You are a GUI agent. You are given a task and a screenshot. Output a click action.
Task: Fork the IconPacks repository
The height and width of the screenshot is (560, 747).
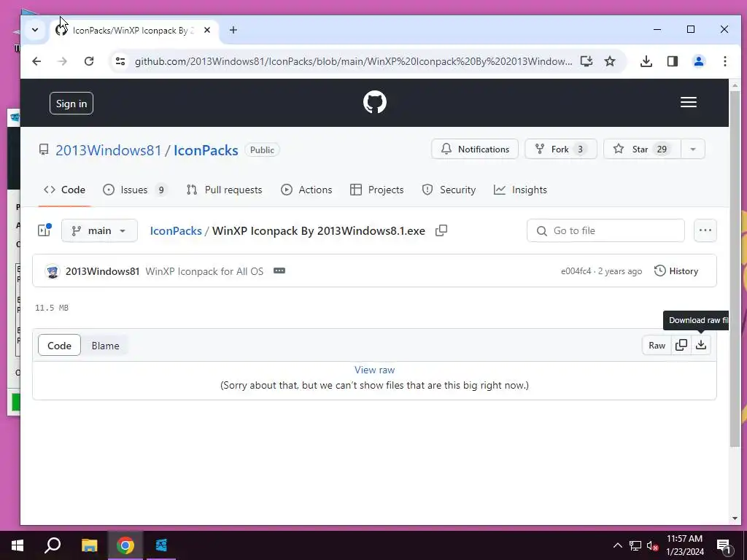coord(561,149)
